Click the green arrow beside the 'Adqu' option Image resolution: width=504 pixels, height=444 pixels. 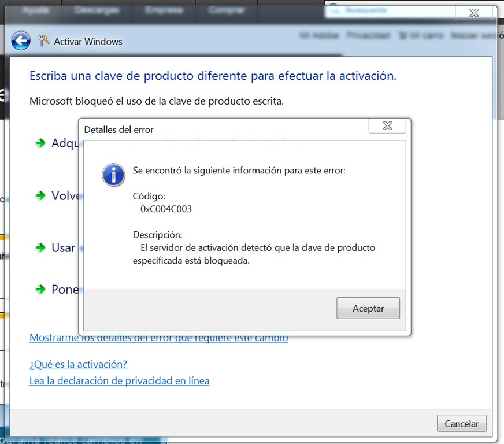tap(40, 143)
